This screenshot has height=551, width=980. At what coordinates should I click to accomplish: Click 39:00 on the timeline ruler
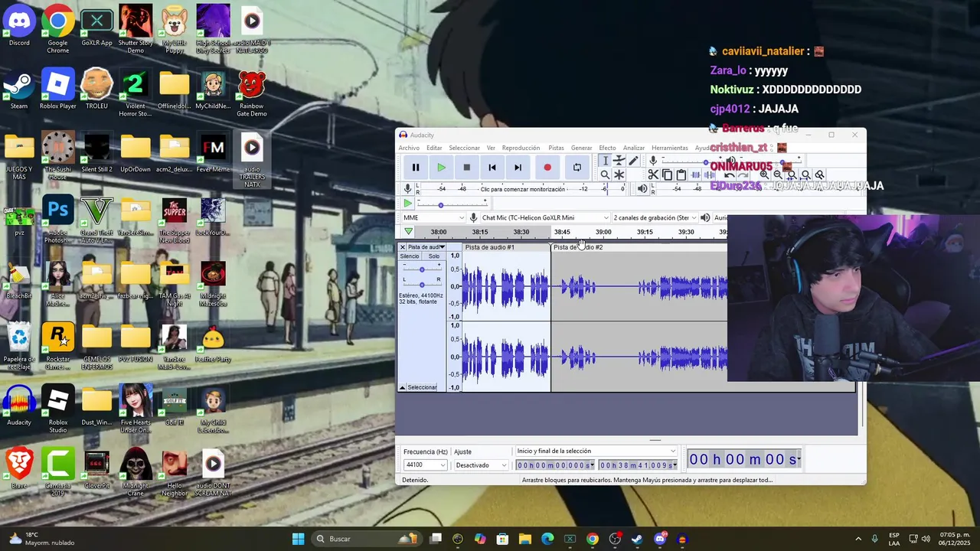(603, 232)
